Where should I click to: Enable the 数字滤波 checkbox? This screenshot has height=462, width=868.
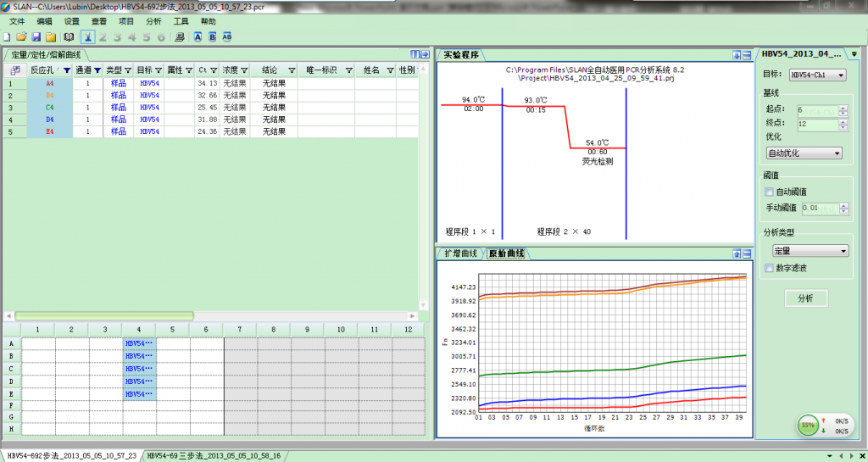(x=768, y=269)
